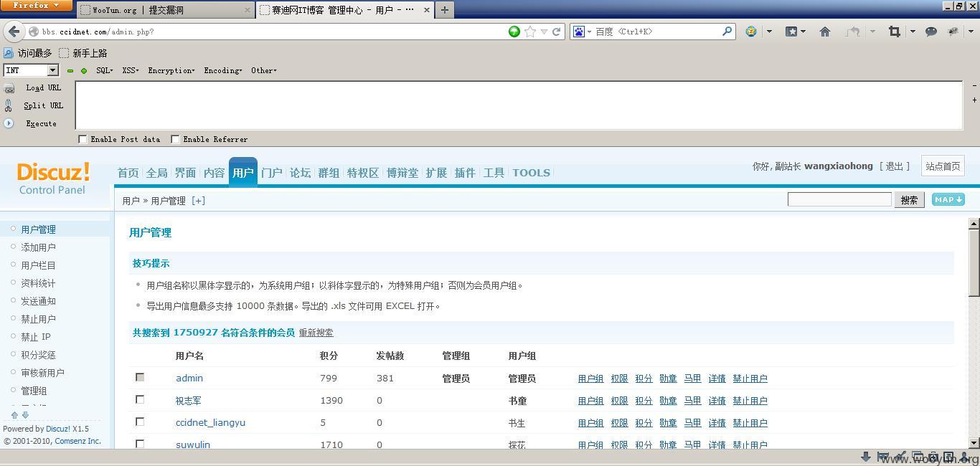Open the screenshot crop tool dropdown arrow
Viewport: 980px width, 466px height.
(x=913, y=32)
